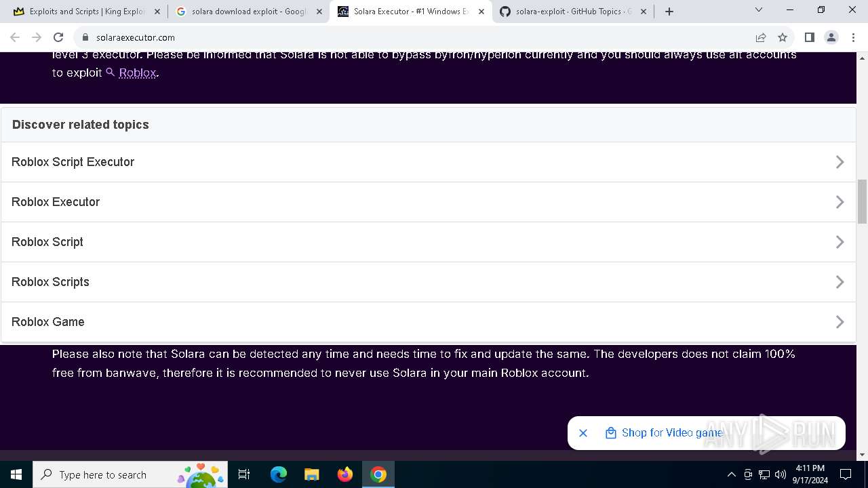Screen dimensions: 868x488
Task: Share this page icon in address bar
Action: [x=761, y=37]
